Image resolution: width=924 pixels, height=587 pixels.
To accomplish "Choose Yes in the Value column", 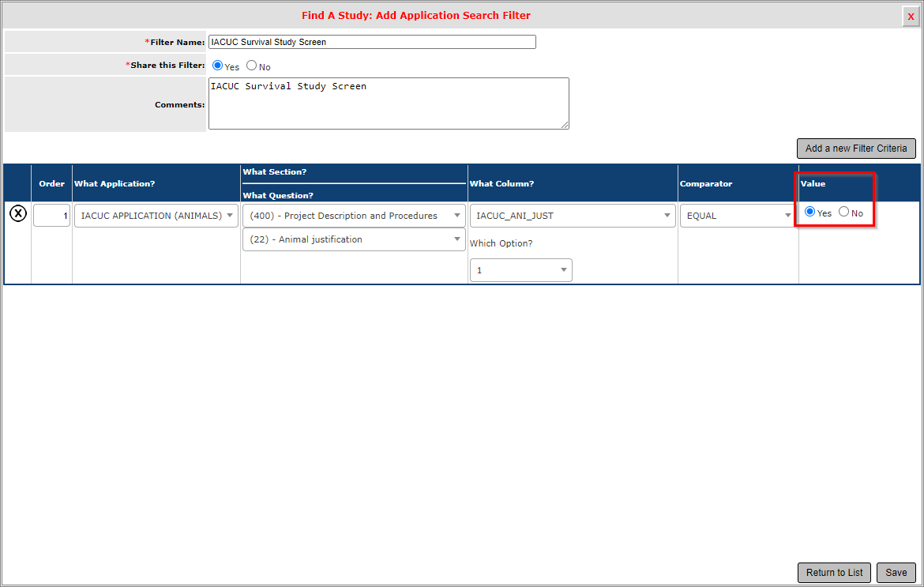I will click(809, 212).
